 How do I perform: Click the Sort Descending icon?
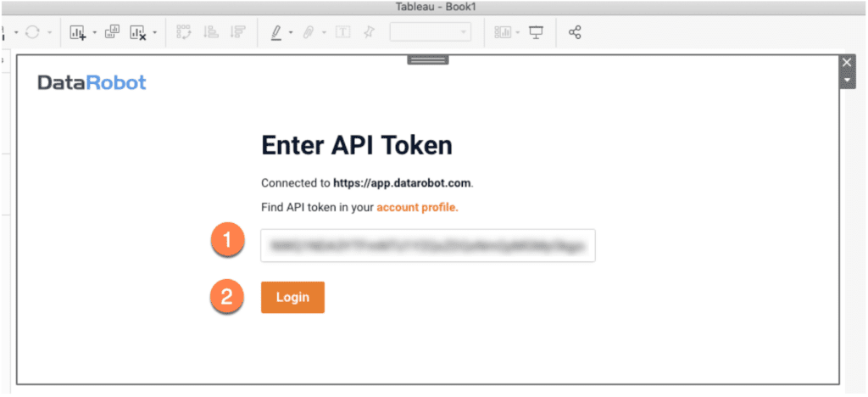pyautogui.click(x=237, y=32)
